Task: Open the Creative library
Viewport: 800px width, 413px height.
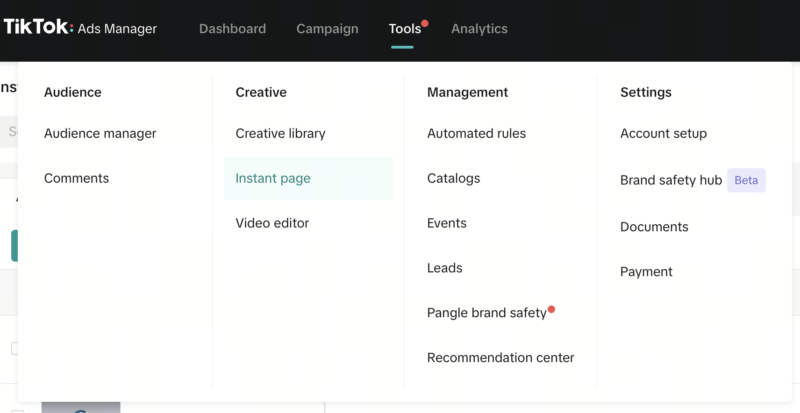Action: pyautogui.click(x=280, y=133)
